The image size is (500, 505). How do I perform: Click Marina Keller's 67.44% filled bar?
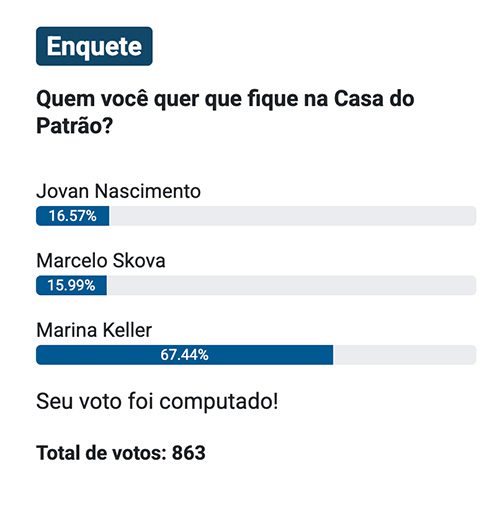tap(184, 355)
